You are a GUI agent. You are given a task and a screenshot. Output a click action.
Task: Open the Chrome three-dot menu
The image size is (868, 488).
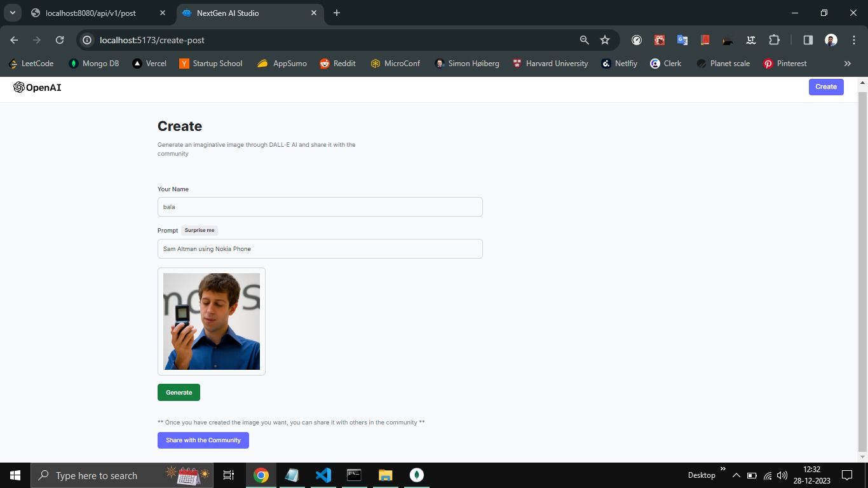pos(853,40)
